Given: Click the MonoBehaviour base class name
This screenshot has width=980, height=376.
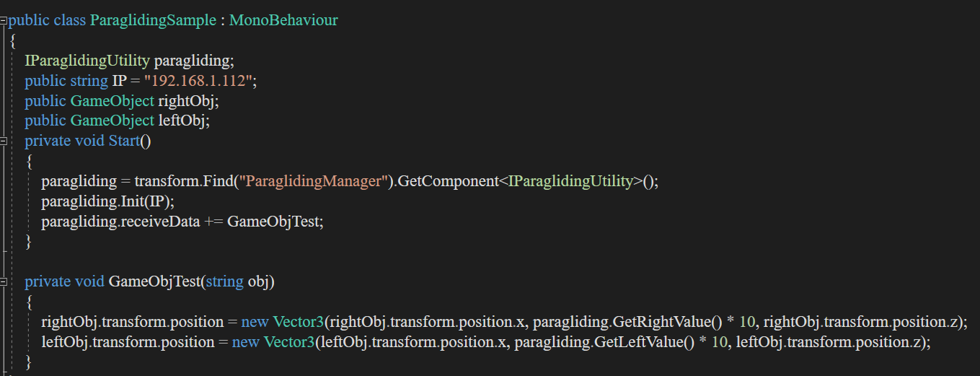Looking at the screenshot, I should click(283, 20).
